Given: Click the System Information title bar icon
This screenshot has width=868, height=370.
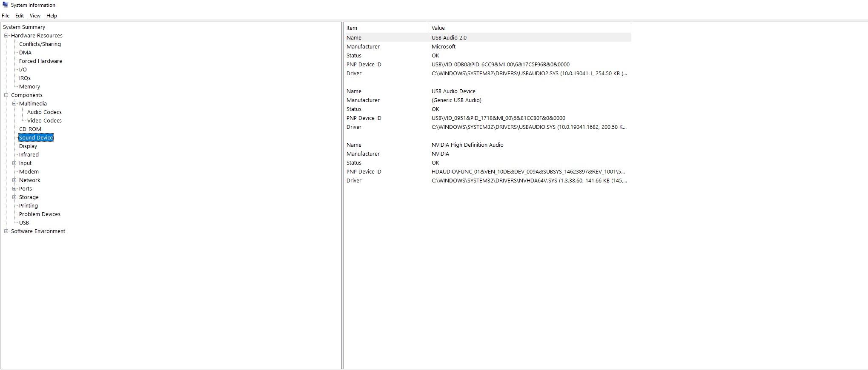Looking at the screenshot, I should coord(5,5).
